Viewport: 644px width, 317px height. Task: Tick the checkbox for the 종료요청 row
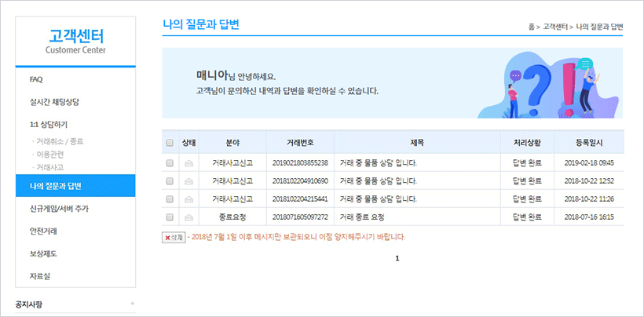(170, 217)
